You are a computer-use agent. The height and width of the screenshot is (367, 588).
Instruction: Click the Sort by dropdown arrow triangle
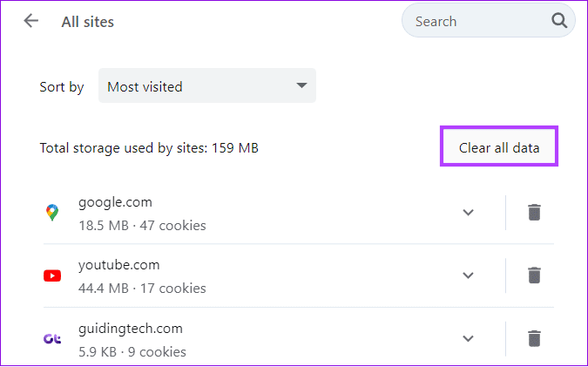[x=301, y=85]
